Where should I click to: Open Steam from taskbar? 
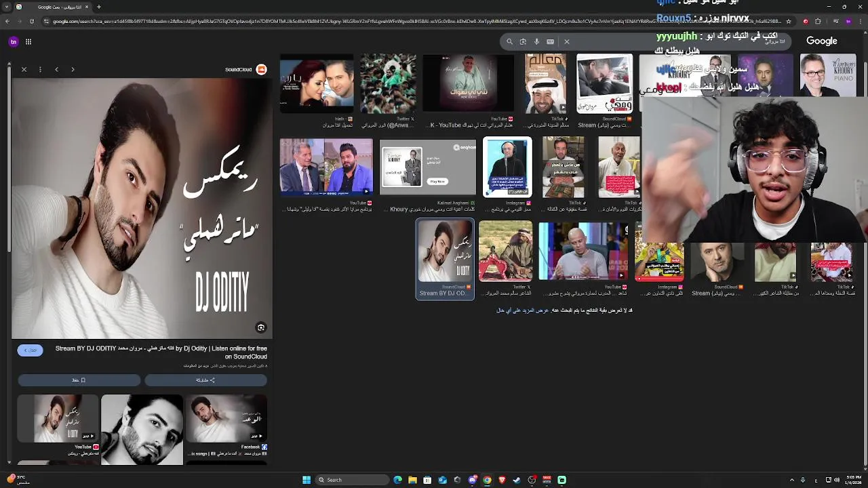coord(517,480)
